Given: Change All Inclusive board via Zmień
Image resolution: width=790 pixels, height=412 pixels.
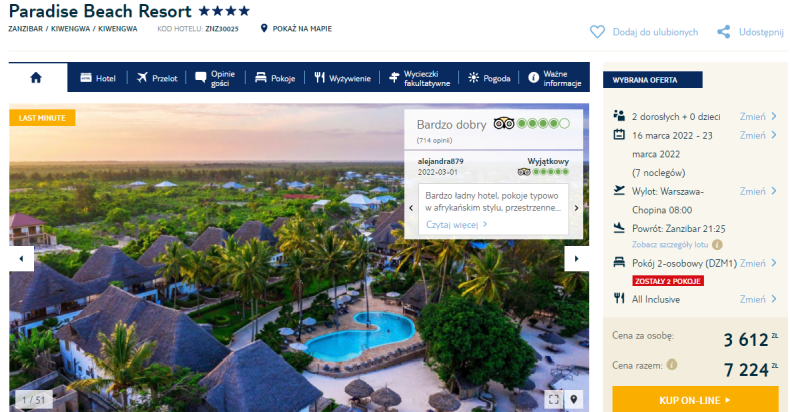Looking at the screenshot, I should pyautogui.click(x=758, y=299).
